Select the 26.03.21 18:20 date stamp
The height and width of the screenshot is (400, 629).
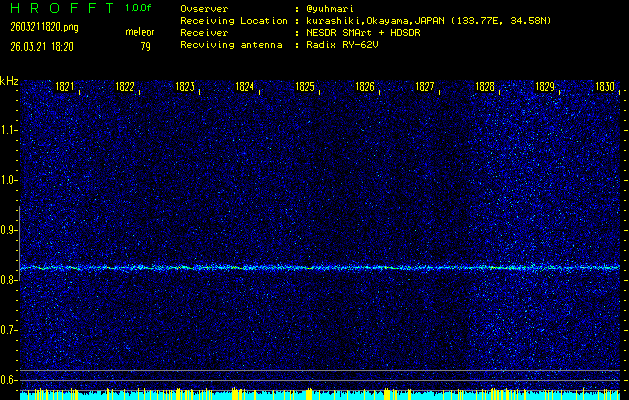coord(36,46)
